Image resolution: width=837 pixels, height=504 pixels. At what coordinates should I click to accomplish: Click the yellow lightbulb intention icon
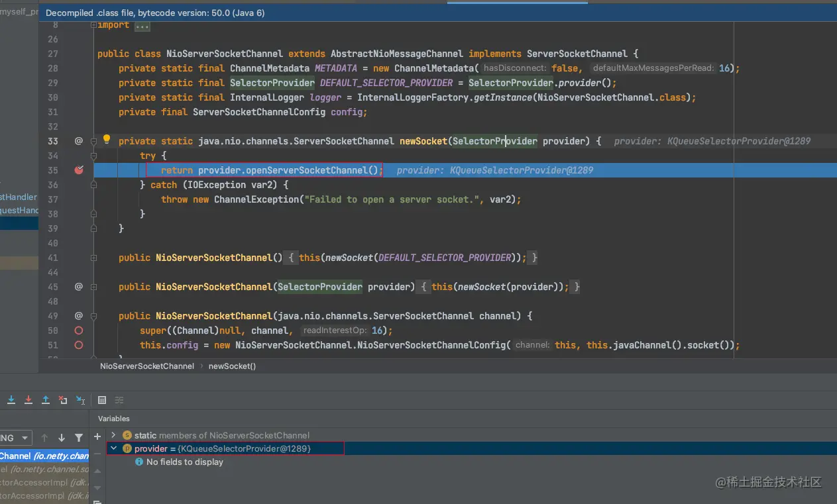(x=106, y=140)
